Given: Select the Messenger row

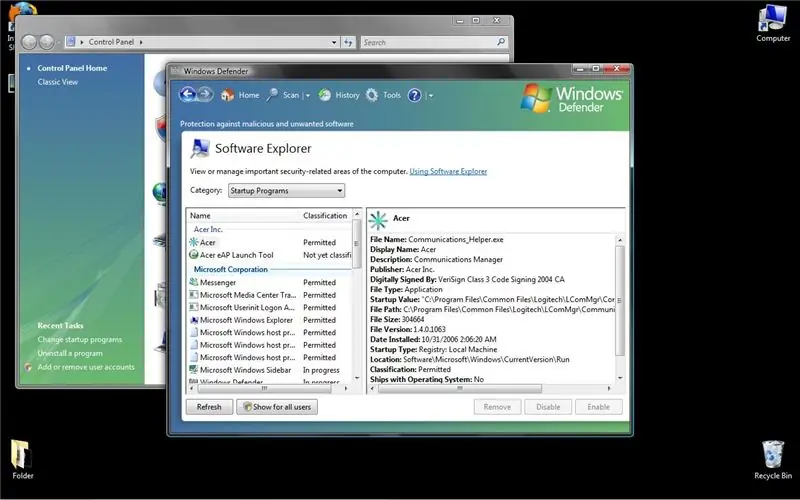Looking at the screenshot, I should pyautogui.click(x=270, y=282).
